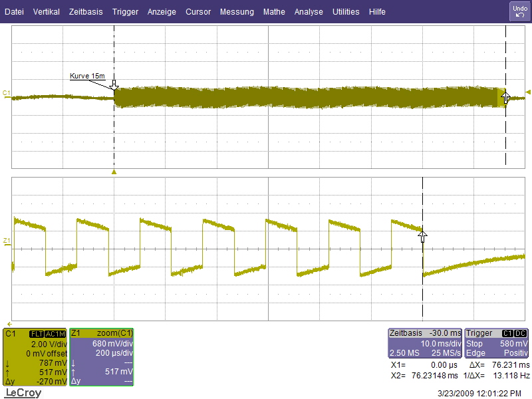The width and height of the screenshot is (532, 399).
Task: Select the right cursor arrow on C1 trace
Action: point(505,98)
